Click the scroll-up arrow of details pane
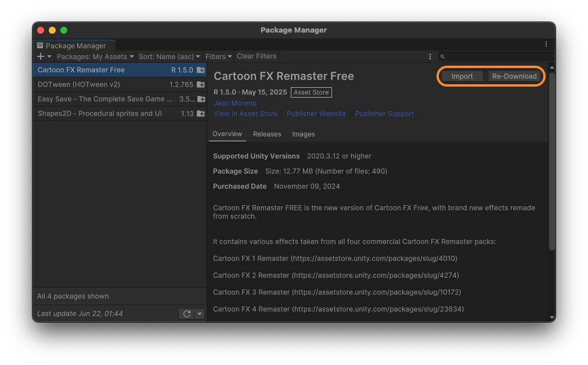 click(551, 67)
